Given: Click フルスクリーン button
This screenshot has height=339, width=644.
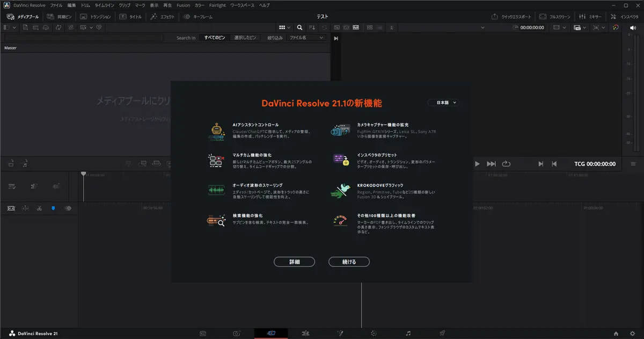Looking at the screenshot, I should (x=556, y=17).
